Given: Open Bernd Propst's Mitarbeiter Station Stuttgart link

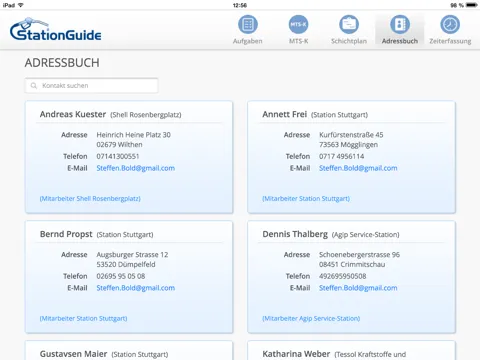Looking at the screenshot, I should 83,318.
